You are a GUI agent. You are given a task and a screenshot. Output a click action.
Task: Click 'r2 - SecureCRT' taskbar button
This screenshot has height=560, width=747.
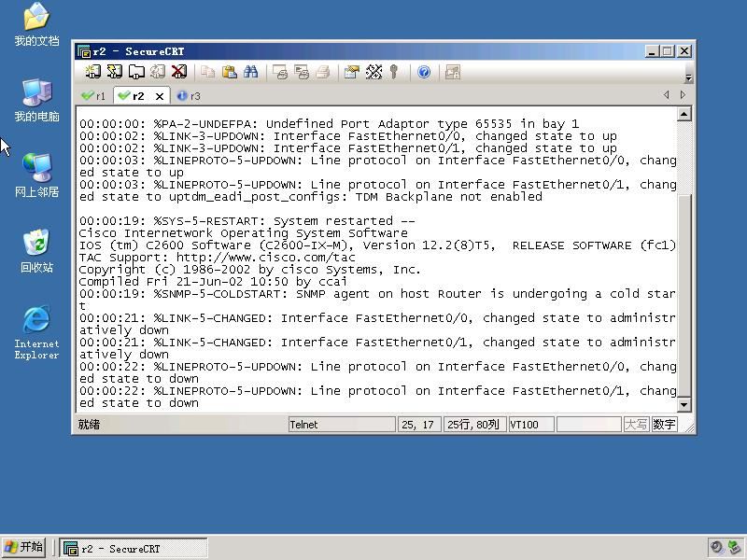click(134, 548)
